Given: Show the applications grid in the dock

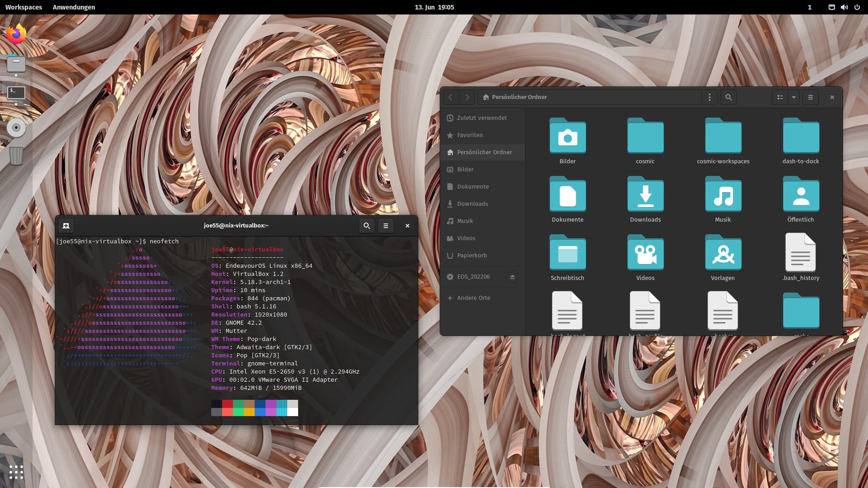Looking at the screenshot, I should pyautogui.click(x=16, y=472).
